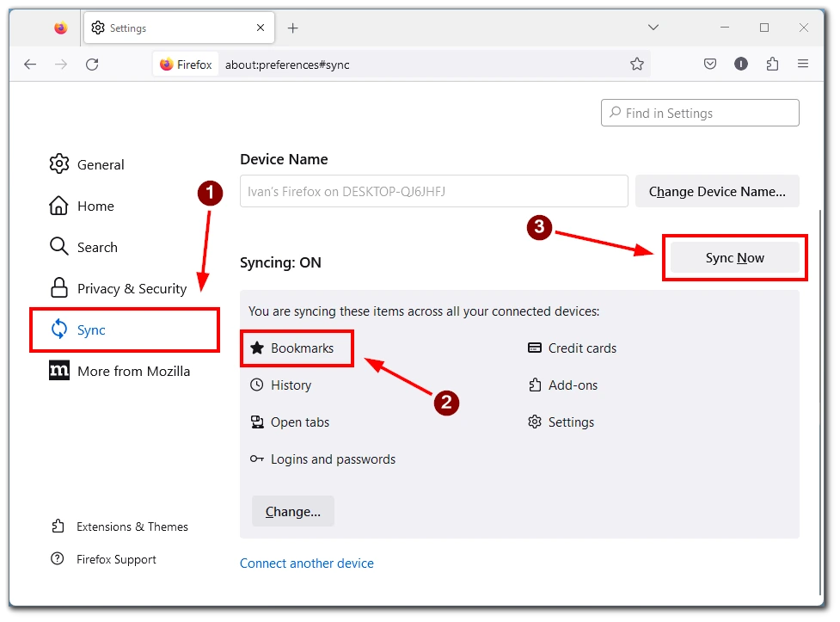Click the Sync circular arrows icon

coord(59,329)
